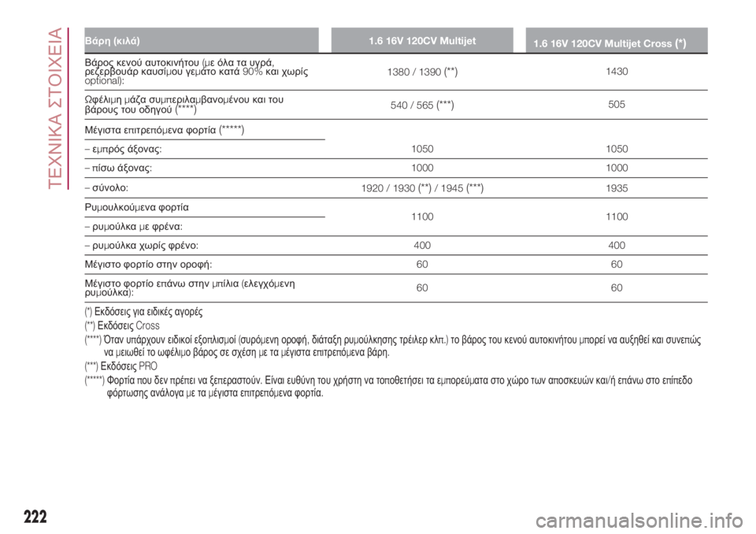Select the '1.6 16V 120CV Multijet Cross (*)' header
The width and height of the screenshot is (756, 534).
617,41
